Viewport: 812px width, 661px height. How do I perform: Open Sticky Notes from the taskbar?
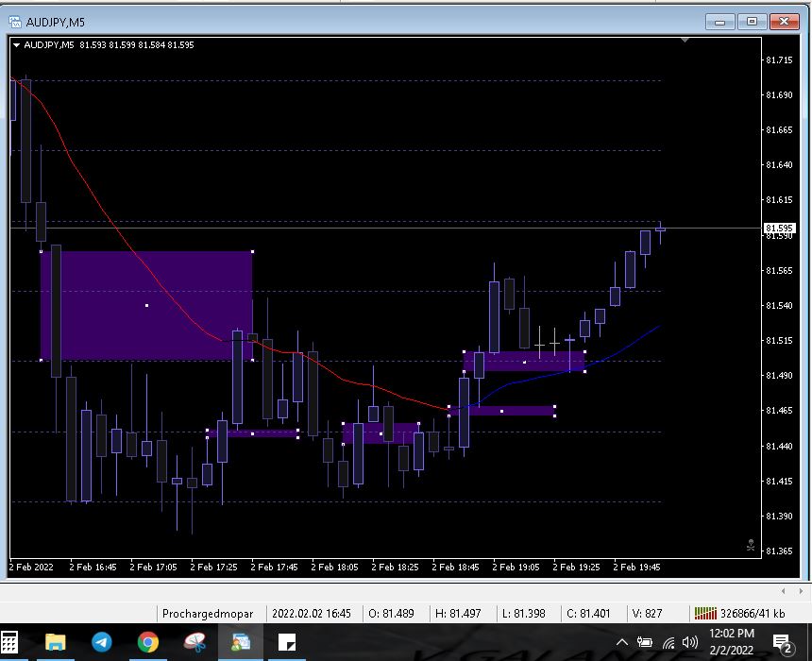coord(287,642)
